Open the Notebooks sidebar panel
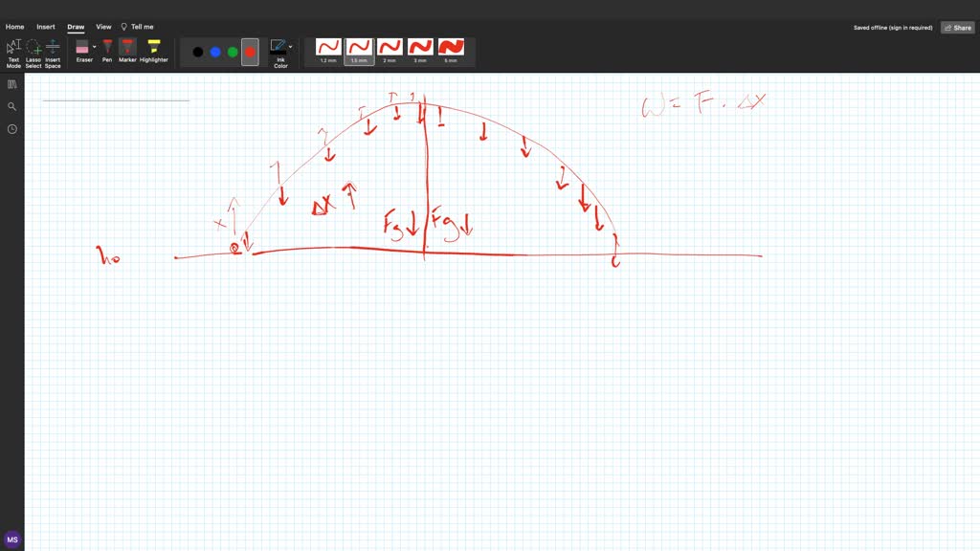The height and width of the screenshot is (551, 980). pos(11,83)
